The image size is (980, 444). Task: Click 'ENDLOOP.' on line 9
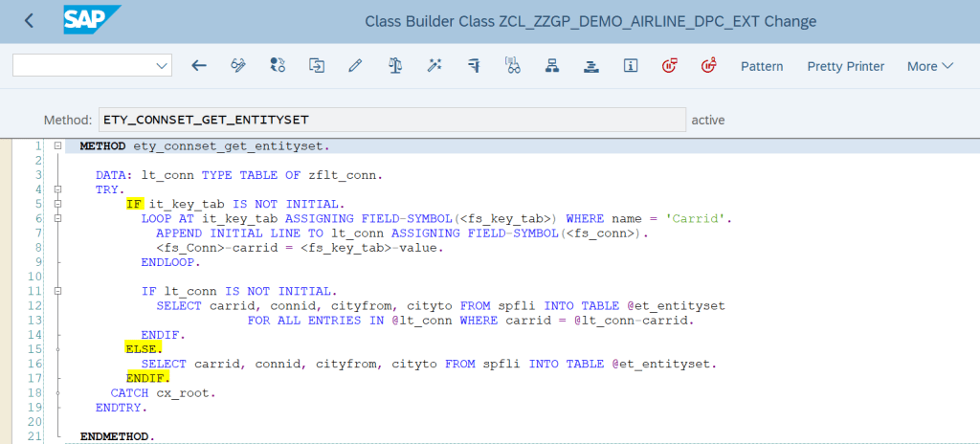click(171, 262)
